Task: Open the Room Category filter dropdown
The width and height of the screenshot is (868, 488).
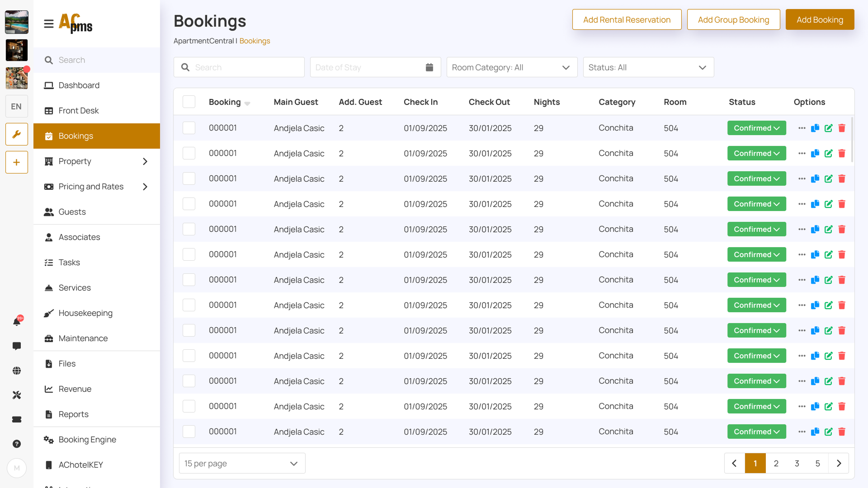Action: click(x=512, y=67)
